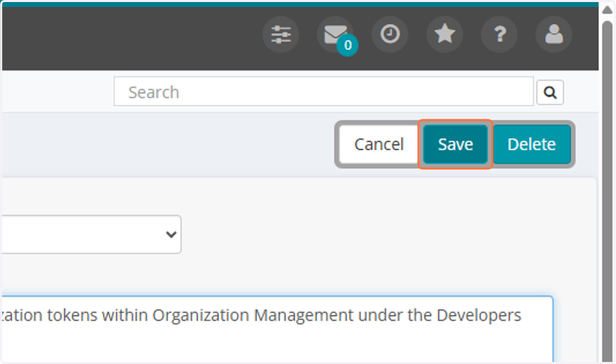Image resolution: width=616 pixels, height=364 pixels.
Task: Delete this record
Action: (x=531, y=144)
